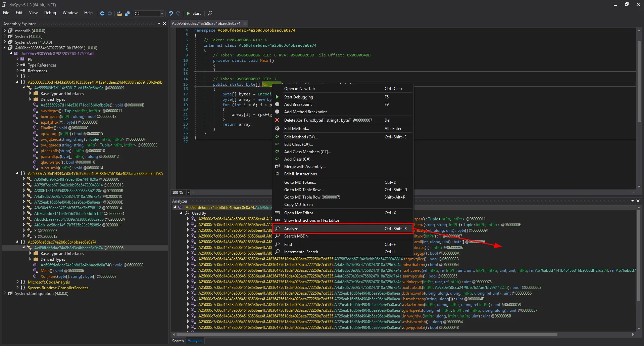The width and height of the screenshot is (644, 346).
Task: Switch to the Search tab
Action: 178,341
